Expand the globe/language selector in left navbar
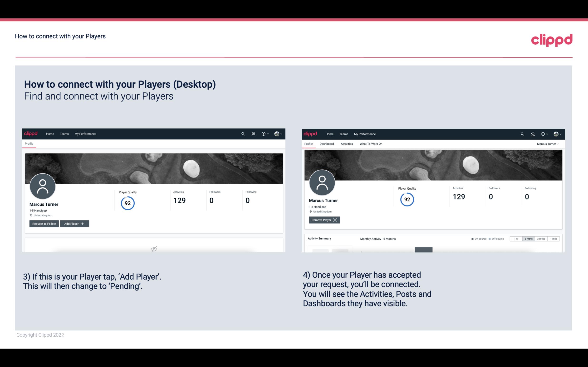588x367 pixels. point(277,133)
